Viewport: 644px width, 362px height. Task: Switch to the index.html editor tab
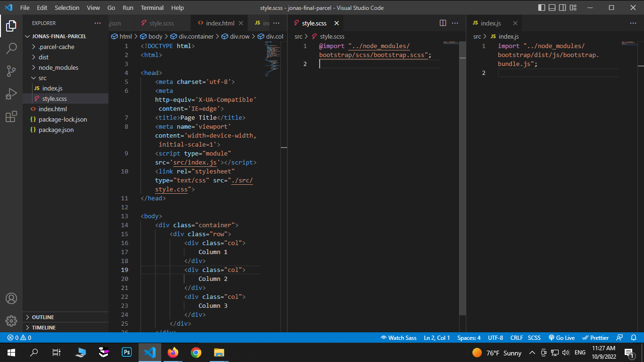click(220, 23)
